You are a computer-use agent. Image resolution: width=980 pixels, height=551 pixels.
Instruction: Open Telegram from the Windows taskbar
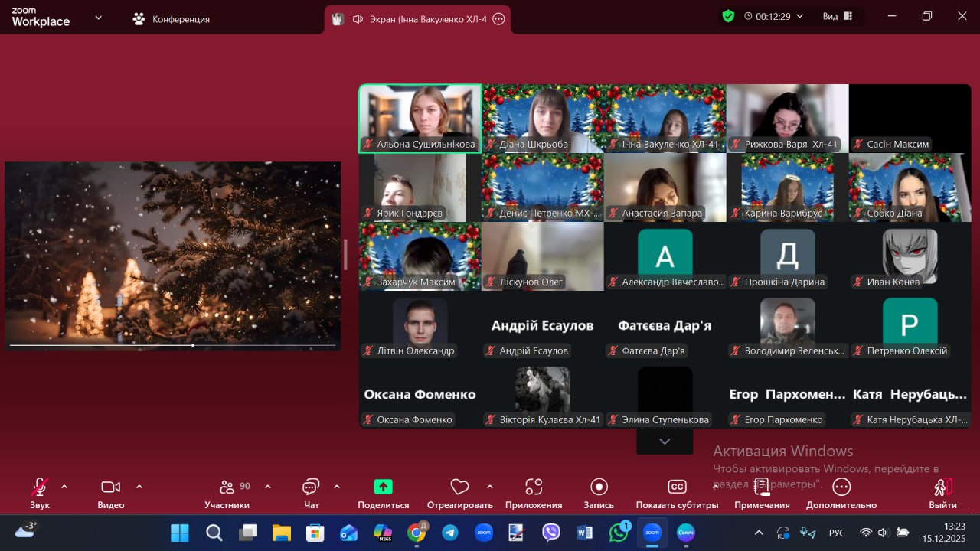(450, 533)
